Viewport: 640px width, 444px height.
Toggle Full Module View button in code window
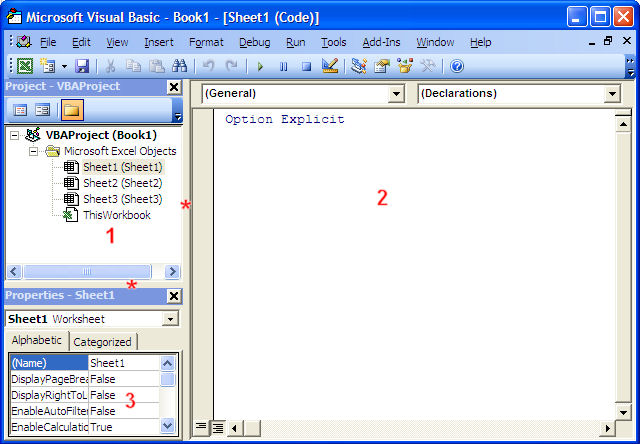(218, 427)
